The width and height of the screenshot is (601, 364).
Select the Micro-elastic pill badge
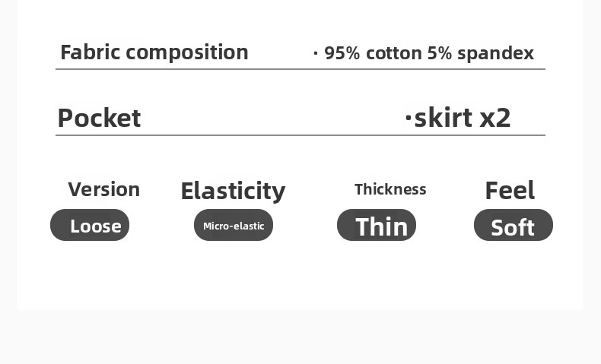tap(233, 226)
